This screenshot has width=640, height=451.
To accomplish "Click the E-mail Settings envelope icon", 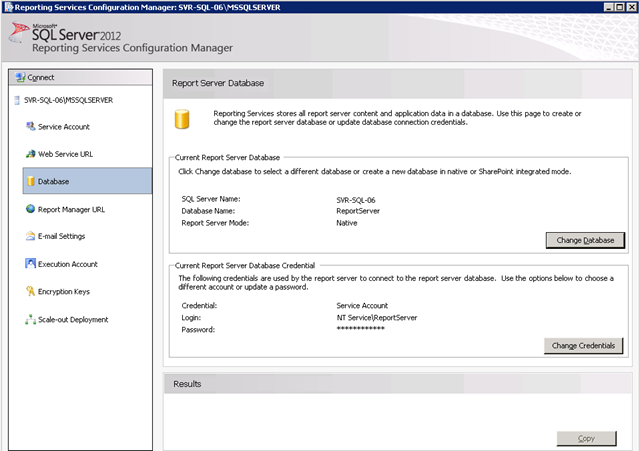I will coord(31,237).
